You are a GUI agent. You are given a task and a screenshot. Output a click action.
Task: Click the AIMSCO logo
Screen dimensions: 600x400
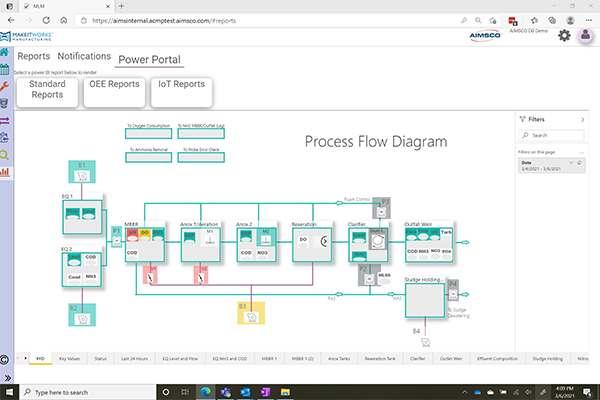tap(485, 36)
